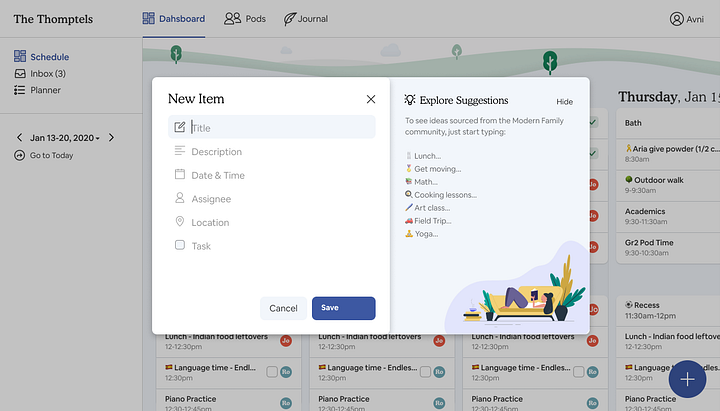Click the Cancel button

[x=283, y=308]
